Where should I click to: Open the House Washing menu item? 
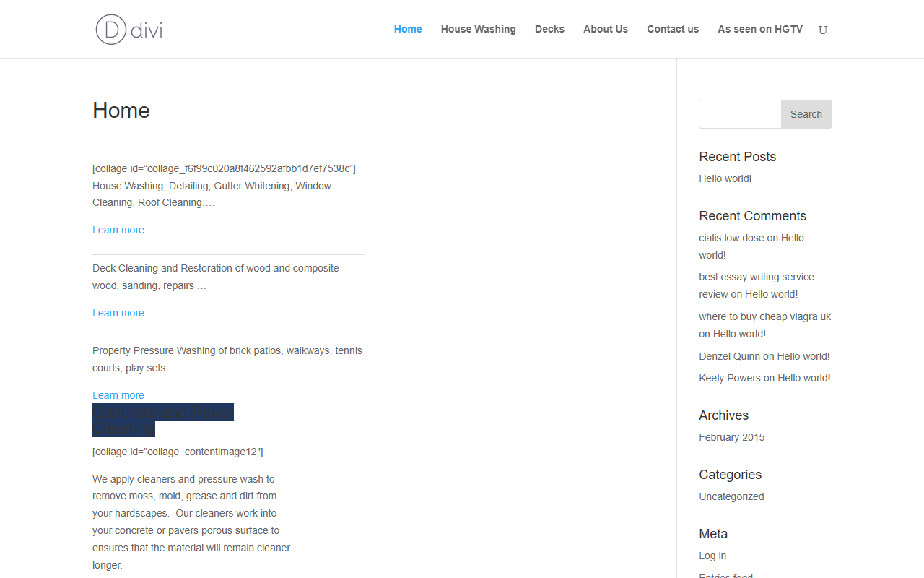pos(479,29)
